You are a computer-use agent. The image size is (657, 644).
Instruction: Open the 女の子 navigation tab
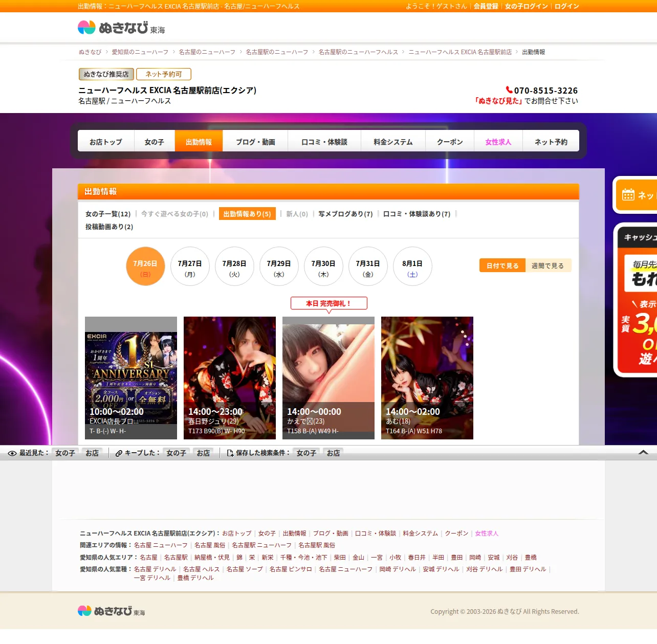(155, 142)
